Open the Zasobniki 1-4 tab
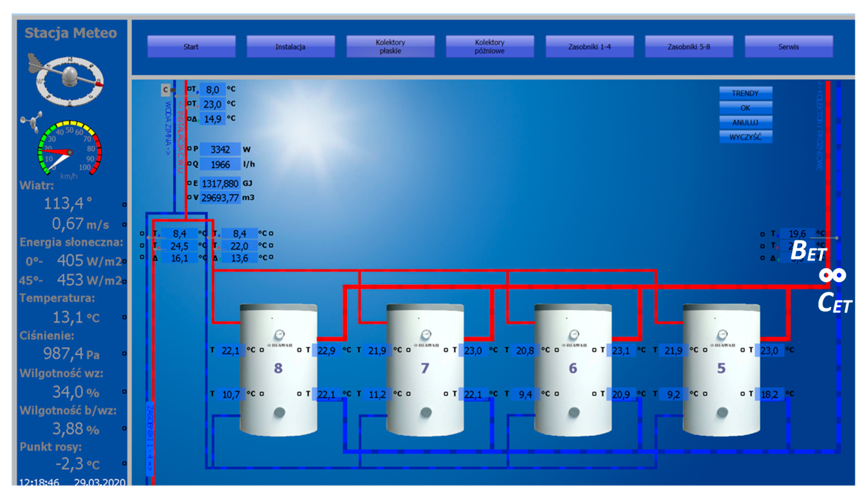868x499 pixels. (x=590, y=47)
